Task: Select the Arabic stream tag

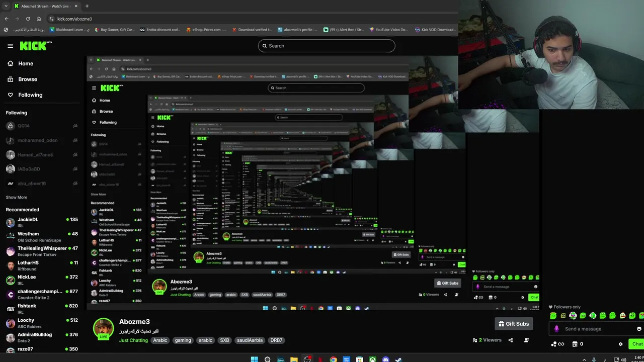Action: (x=160, y=340)
